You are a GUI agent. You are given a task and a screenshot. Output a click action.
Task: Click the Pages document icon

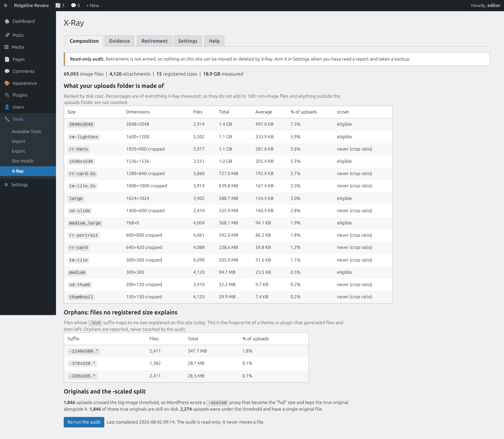(x=7, y=59)
